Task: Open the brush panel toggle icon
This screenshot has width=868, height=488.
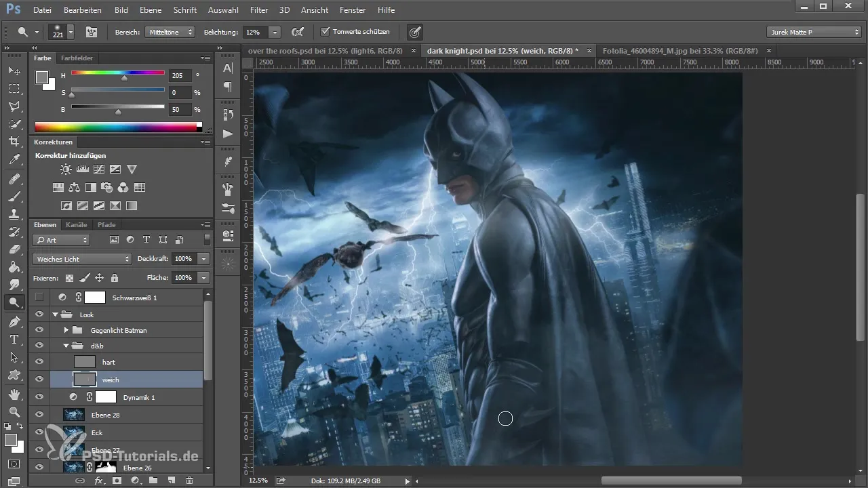Action: point(91,32)
